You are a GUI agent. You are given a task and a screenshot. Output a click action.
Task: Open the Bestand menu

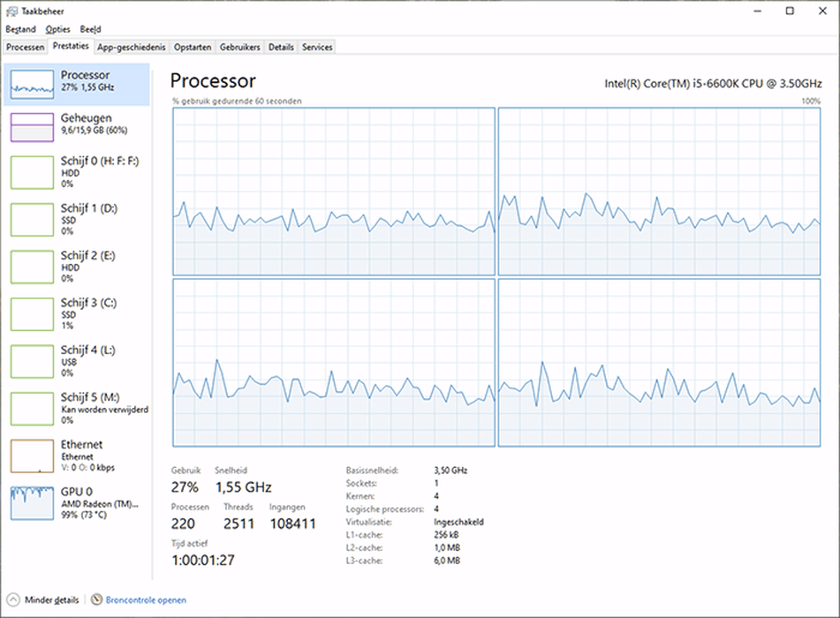point(21,29)
